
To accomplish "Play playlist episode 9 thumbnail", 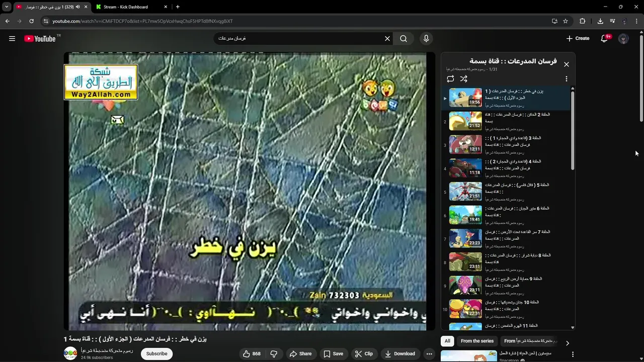I will pyautogui.click(x=465, y=286).
